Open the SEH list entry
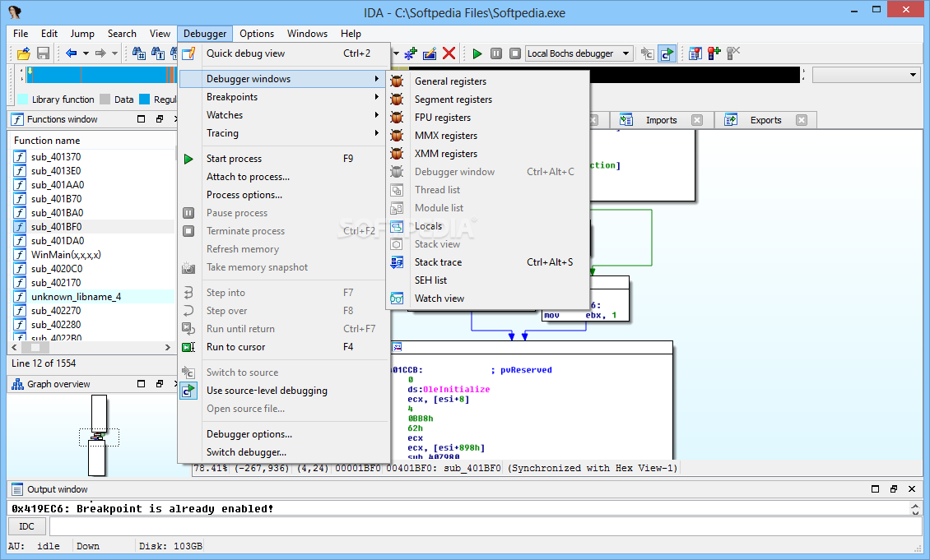930x560 pixels. pos(488,280)
